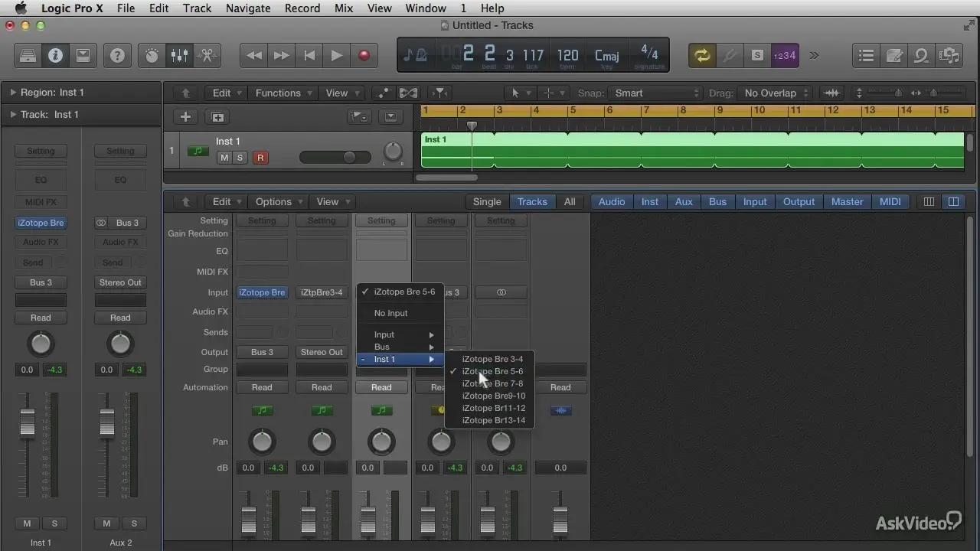The height and width of the screenshot is (551, 980).
Task: Click the add new track plus icon
Action: (185, 117)
